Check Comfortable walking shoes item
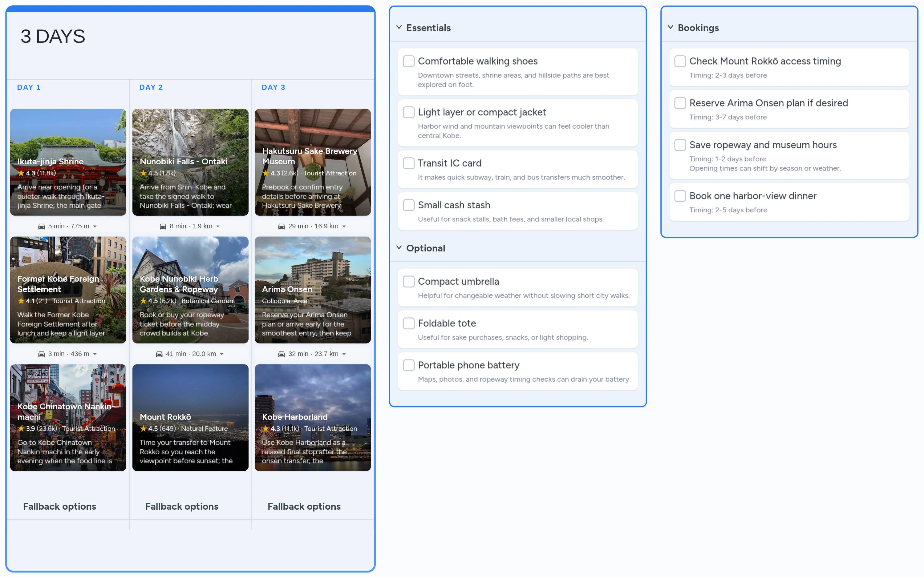 [408, 61]
